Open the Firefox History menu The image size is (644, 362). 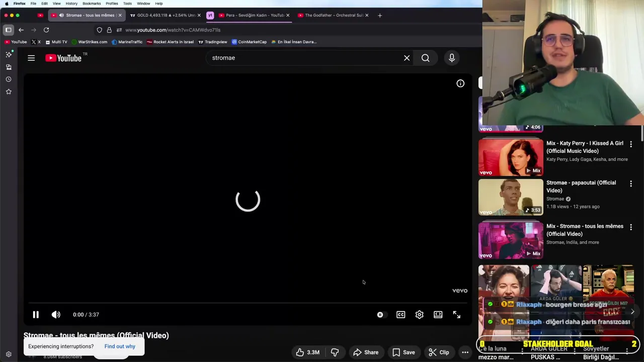(71, 4)
